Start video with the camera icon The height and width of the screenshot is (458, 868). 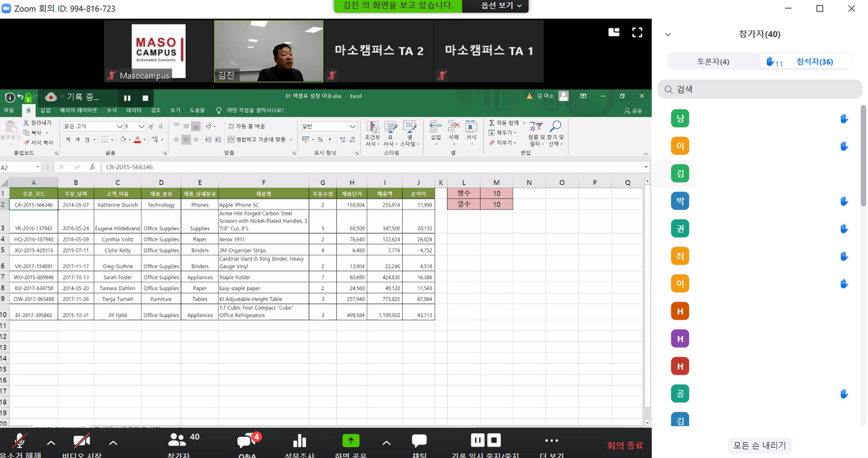(81, 442)
